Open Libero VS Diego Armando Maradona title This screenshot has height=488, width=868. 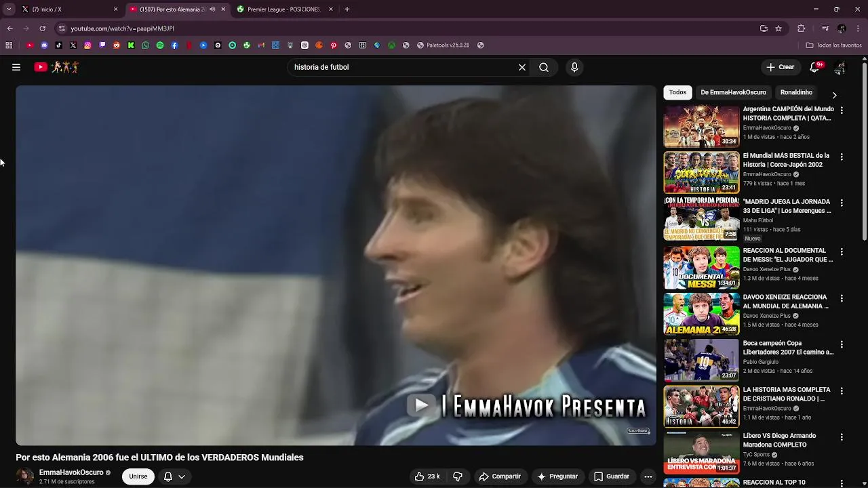pos(780,441)
